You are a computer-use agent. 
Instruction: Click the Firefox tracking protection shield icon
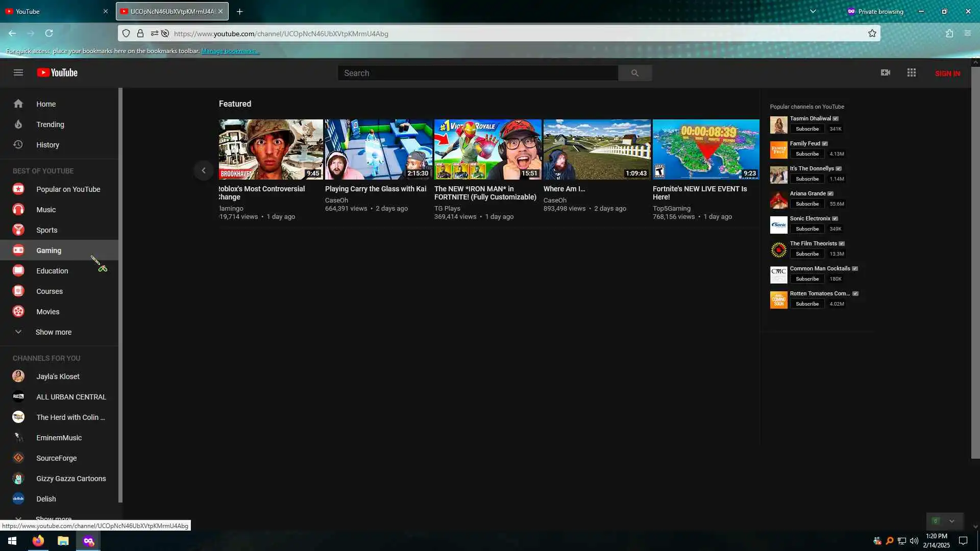tap(126, 34)
